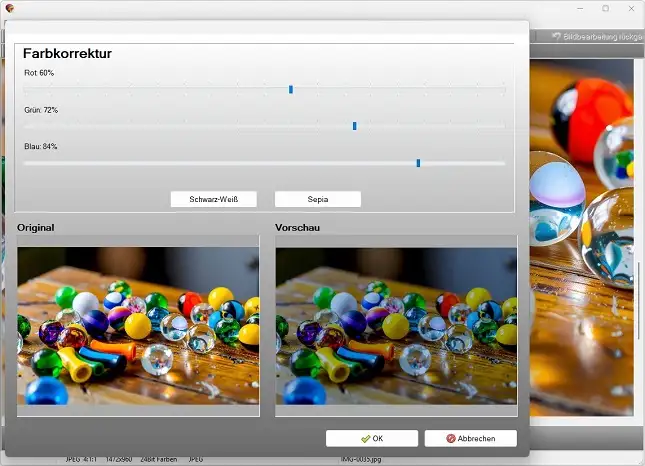Image resolution: width=645 pixels, height=466 pixels.
Task: Click the Grün slider handle at 72%
Action: tap(355, 126)
